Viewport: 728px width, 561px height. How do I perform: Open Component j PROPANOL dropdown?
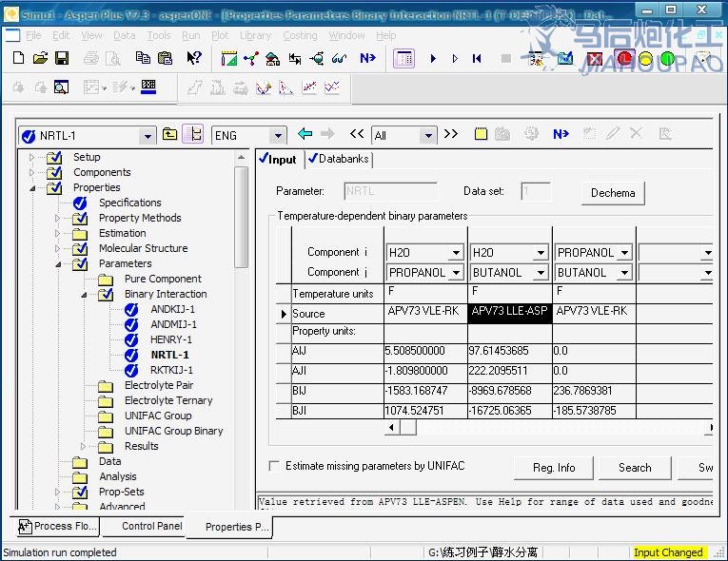pos(457,273)
